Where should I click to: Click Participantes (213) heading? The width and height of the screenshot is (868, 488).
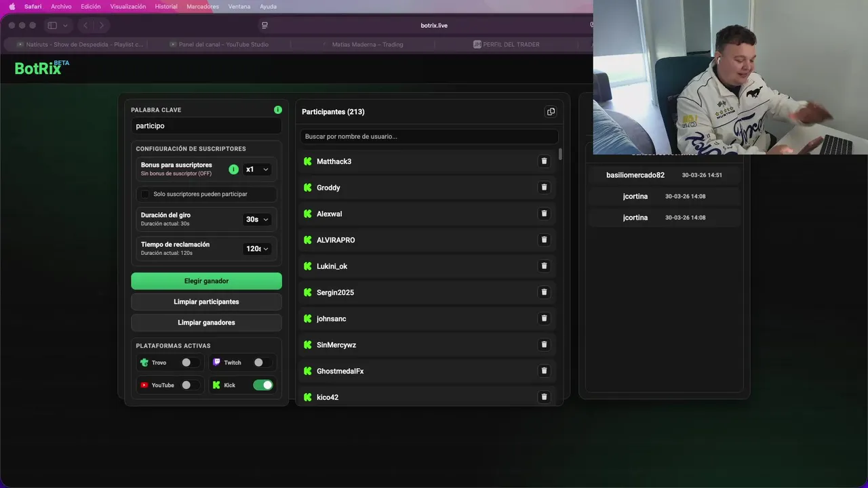[333, 112]
